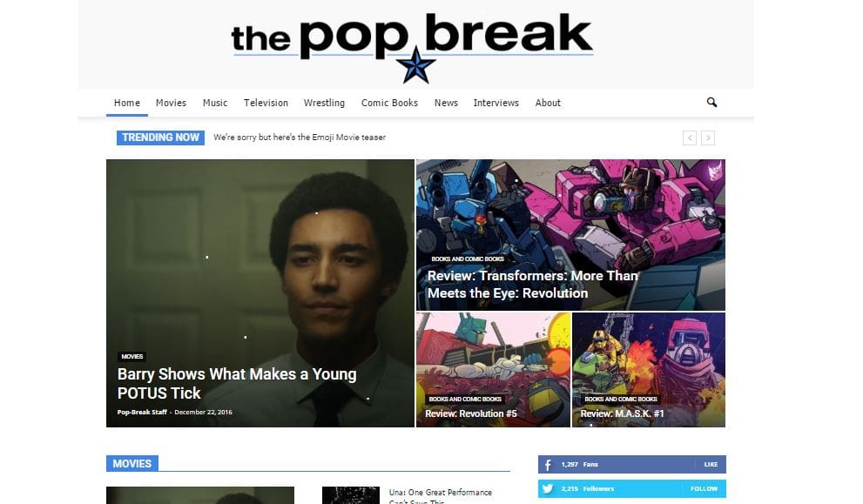
Task: Open Review: Transformers More Than Meets the Eye
Action: point(532,285)
